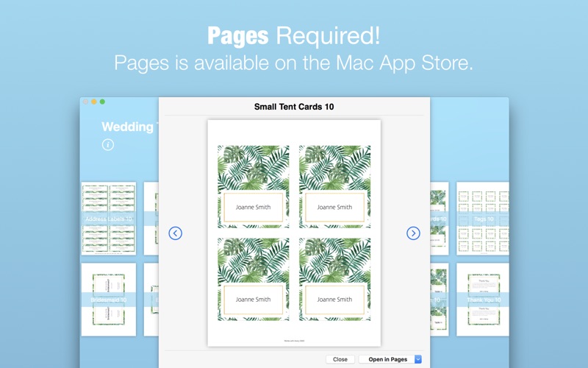Image resolution: width=588 pixels, height=368 pixels.
Task: Click the Wedding heading text
Action: pos(127,127)
